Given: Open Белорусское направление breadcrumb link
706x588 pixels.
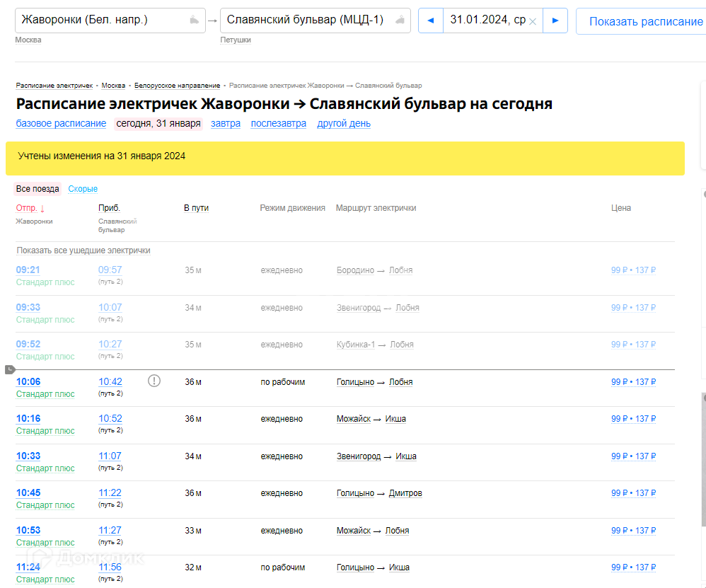Looking at the screenshot, I should pyautogui.click(x=177, y=86).
